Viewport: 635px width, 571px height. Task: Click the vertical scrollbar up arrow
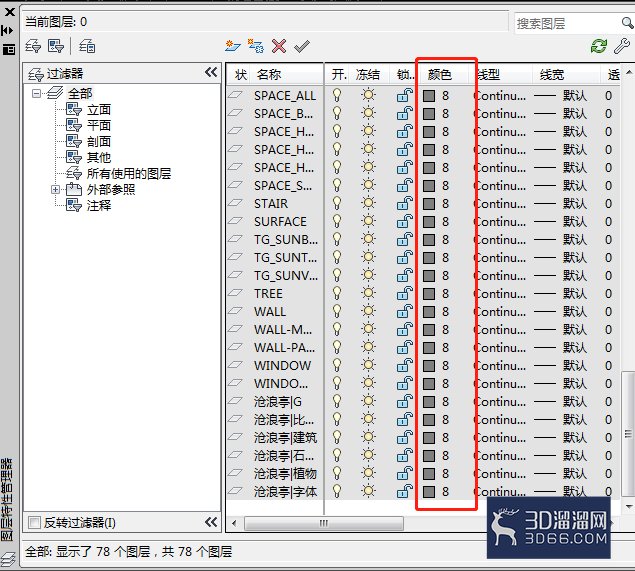click(x=629, y=72)
